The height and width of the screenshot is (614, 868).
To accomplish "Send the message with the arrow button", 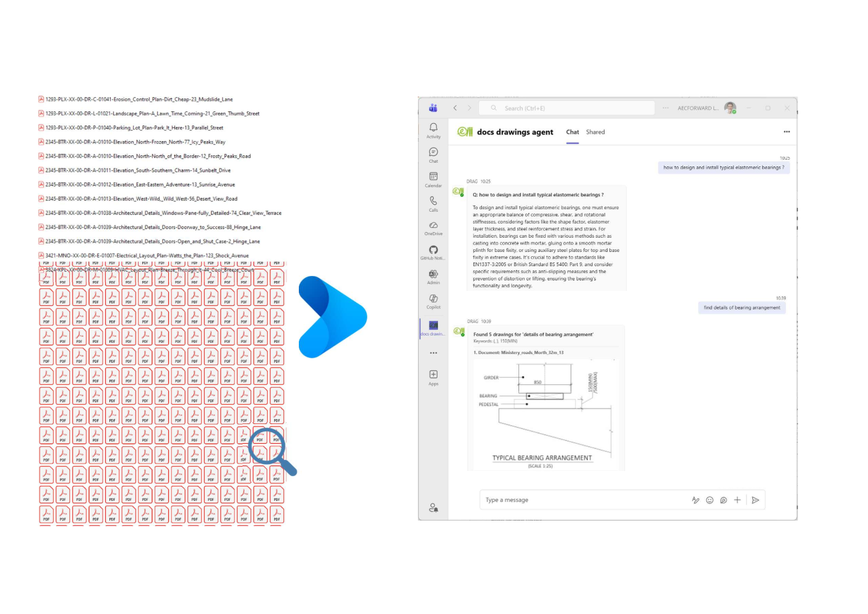I will pyautogui.click(x=755, y=500).
